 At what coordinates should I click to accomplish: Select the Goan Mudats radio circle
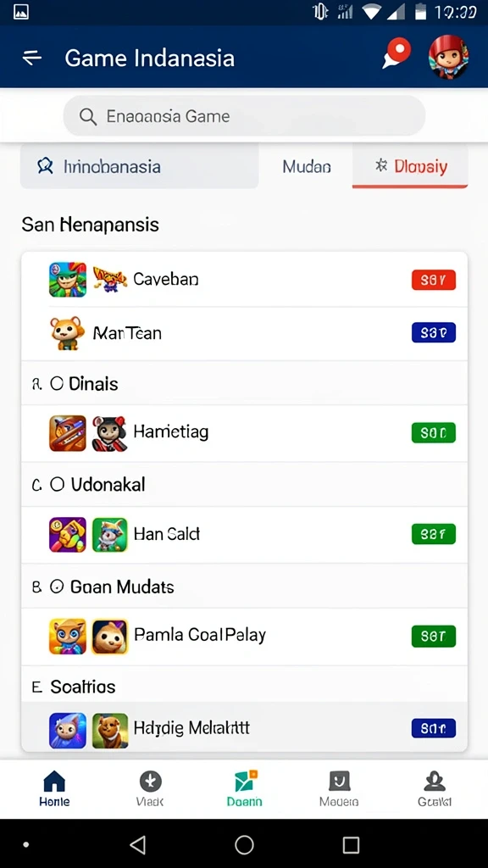coord(57,587)
